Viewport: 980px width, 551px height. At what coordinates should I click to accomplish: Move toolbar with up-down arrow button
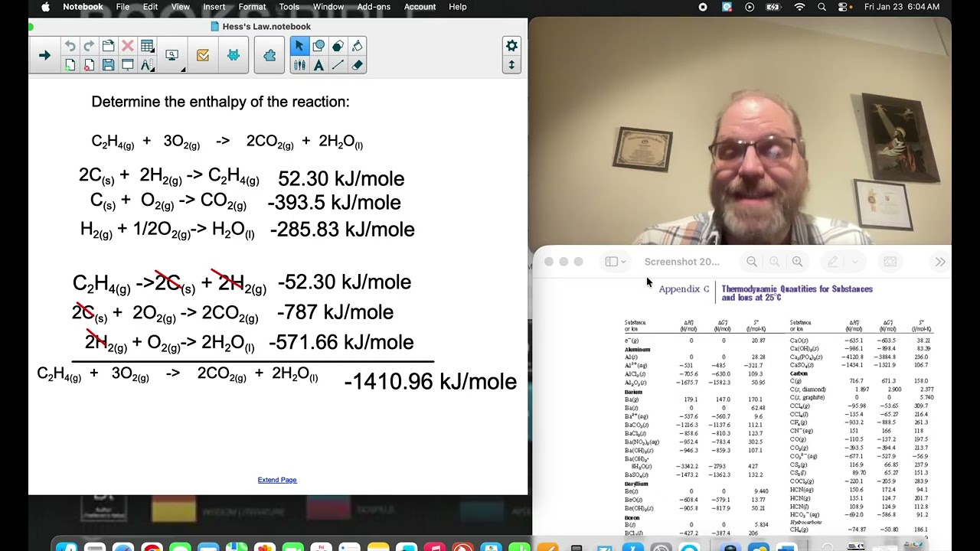pos(511,65)
